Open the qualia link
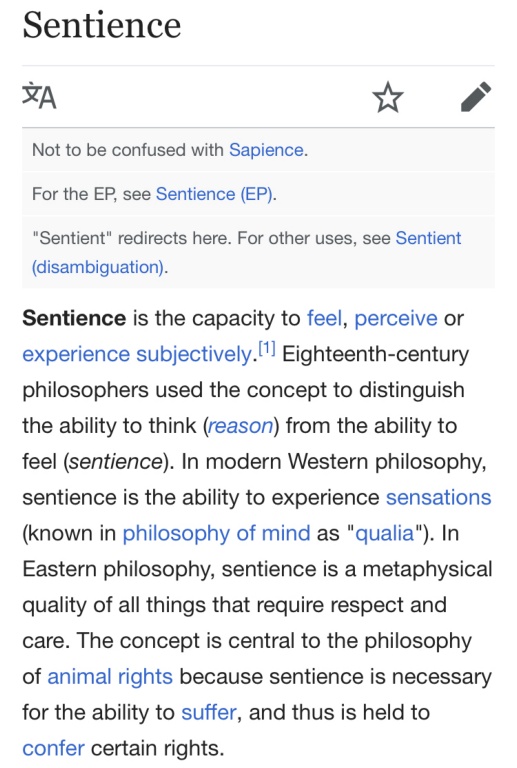The image size is (517, 768). tap(384, 533)
